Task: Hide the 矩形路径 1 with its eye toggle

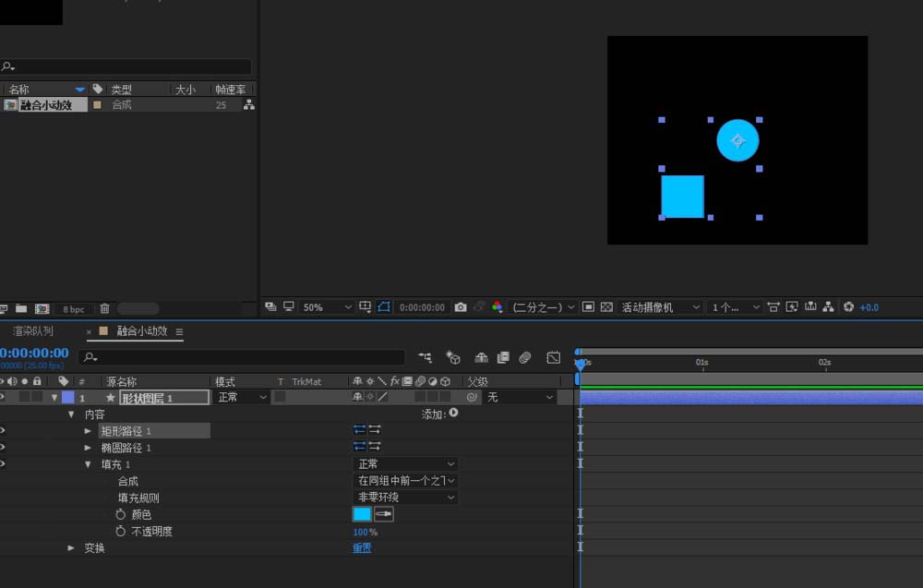Action: 3,430
